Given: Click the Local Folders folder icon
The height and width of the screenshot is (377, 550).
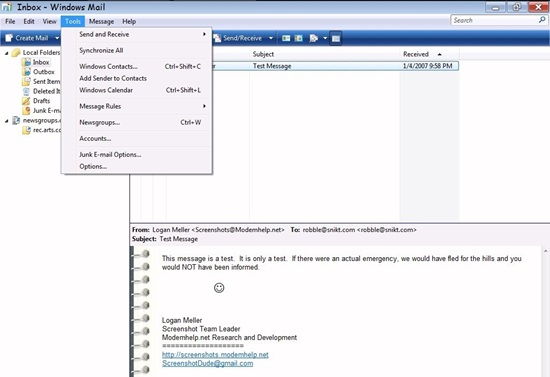Looking at the screenshot, I should coord(16,53).
